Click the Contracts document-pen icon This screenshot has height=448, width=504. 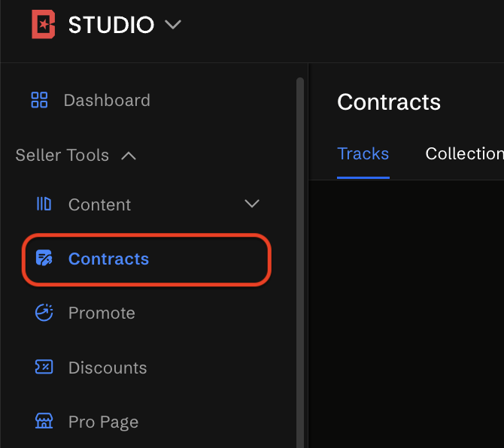tap(44, 259)
